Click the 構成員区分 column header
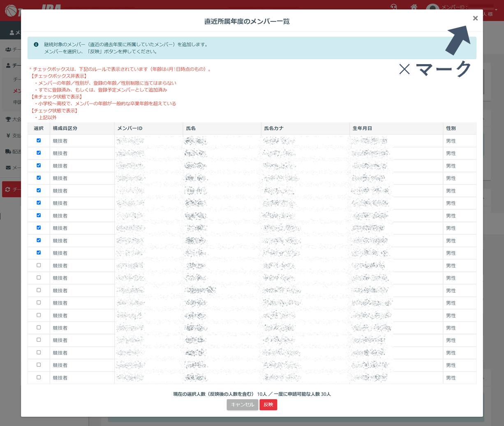 click(82, 128)
